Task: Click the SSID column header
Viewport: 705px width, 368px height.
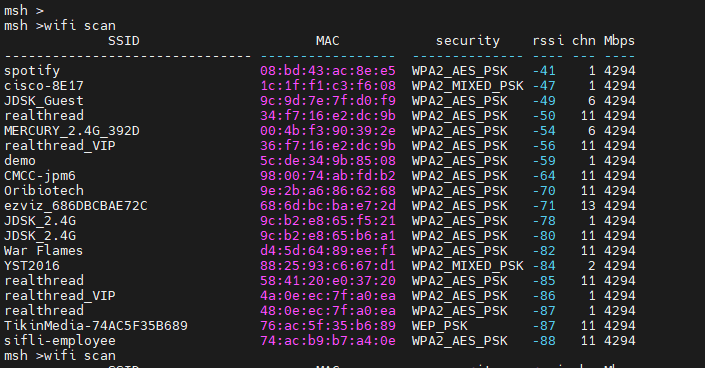Action: (124, 41)
